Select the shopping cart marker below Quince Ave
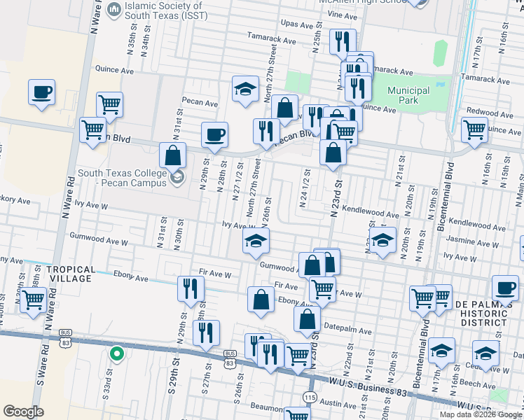 point(109,107)
